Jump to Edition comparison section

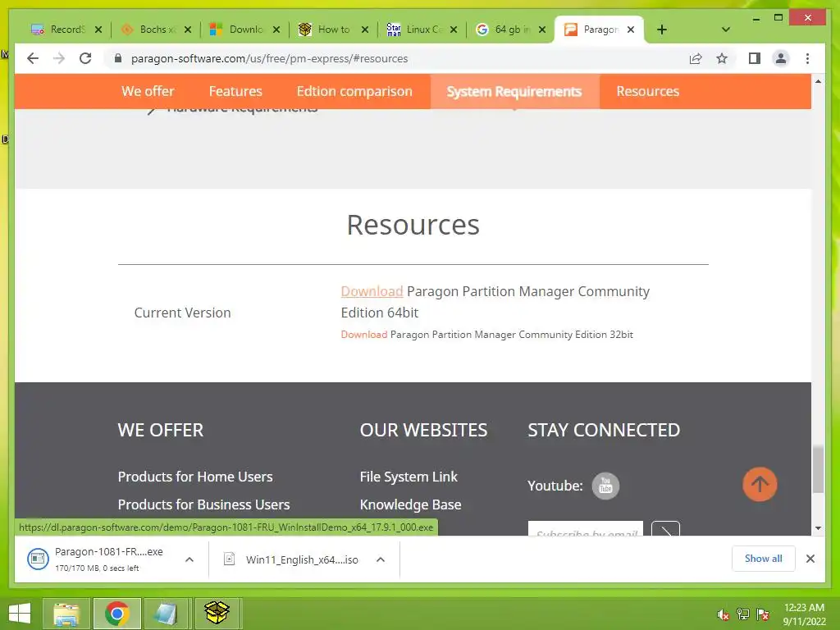point(354,91)
